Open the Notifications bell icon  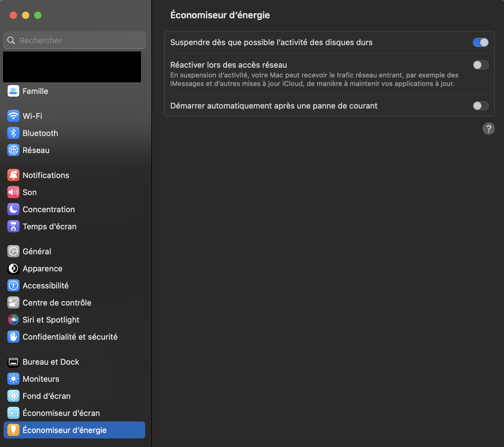pyautogui.click(x=13, y=175)
